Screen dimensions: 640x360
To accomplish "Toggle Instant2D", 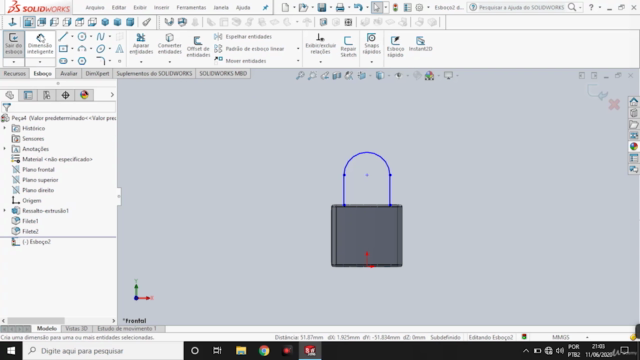I will tap(420, 44).
